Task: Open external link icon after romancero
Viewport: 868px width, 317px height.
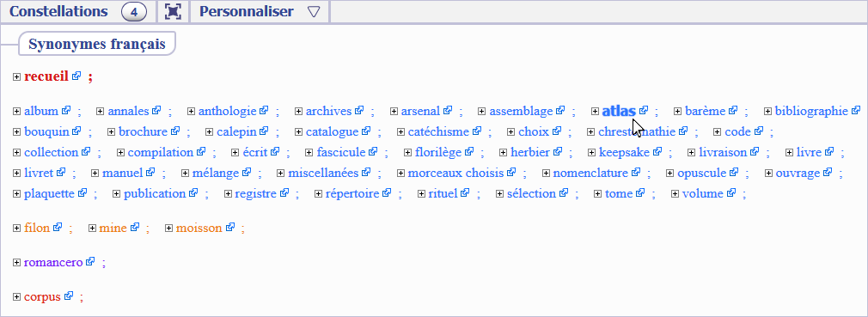Action: (90, 262)
